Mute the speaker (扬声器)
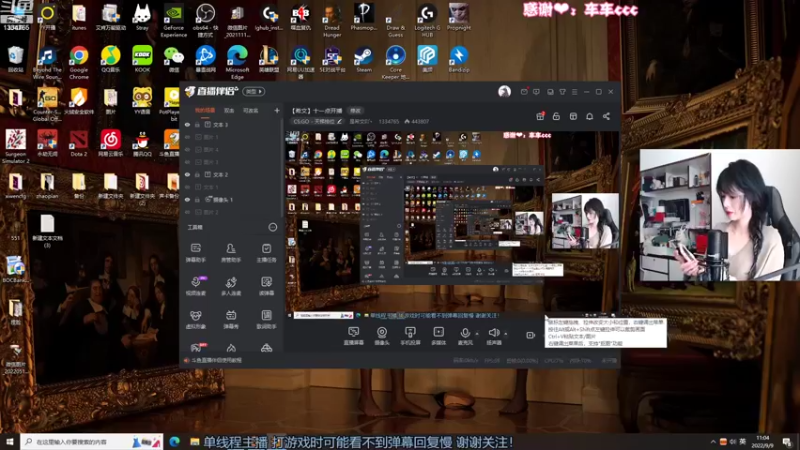The image size is (800, 450). pyautogui.click(x=493, y=336)
